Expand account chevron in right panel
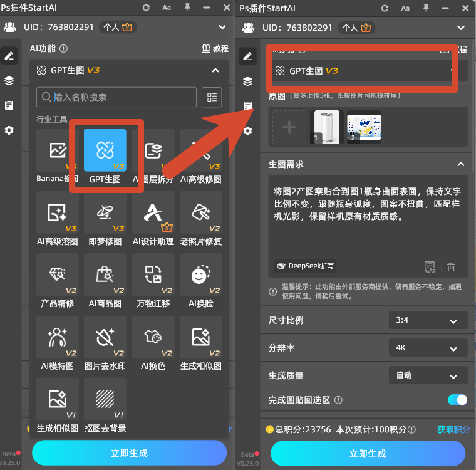This screenshot has width=476, height=470. coord(461,28)
